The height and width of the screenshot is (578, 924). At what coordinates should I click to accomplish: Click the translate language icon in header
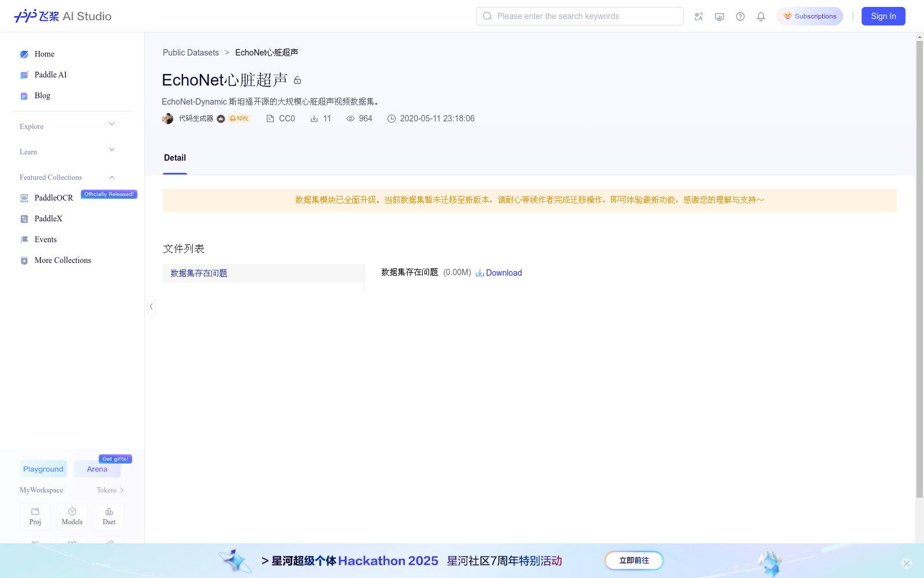[x=699, y=16]
